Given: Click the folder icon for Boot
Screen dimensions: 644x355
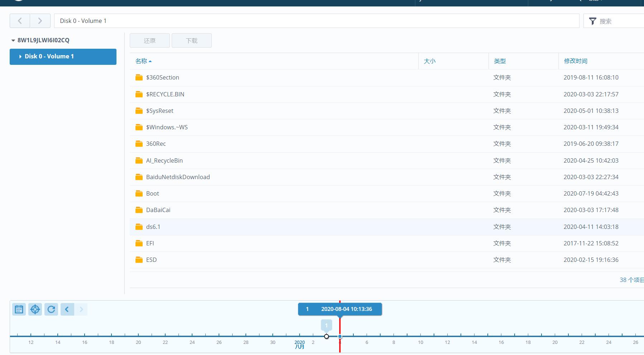Looking at the screenshot, I should tap(139, 193).
